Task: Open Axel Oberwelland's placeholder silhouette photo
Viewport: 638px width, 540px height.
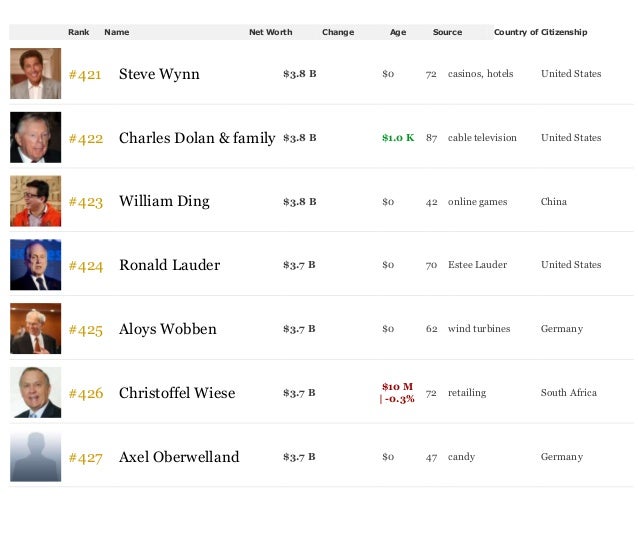Action: (36, 456)
